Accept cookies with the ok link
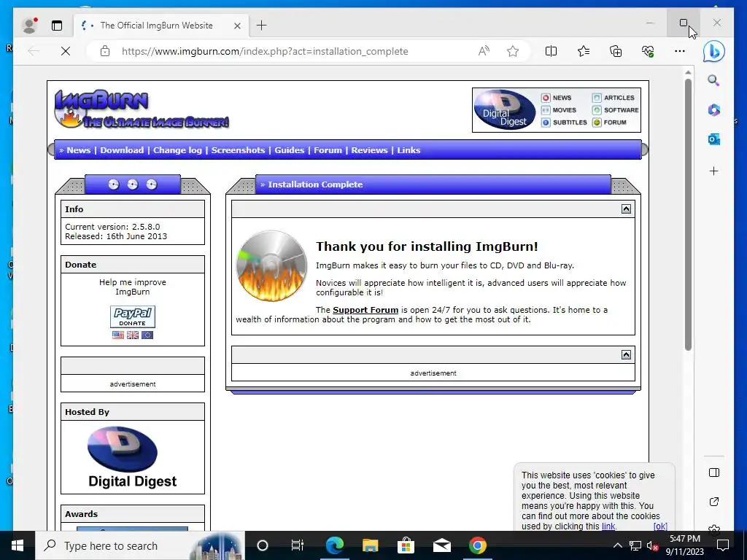This screenshot has height=560, width=747. 660,526
